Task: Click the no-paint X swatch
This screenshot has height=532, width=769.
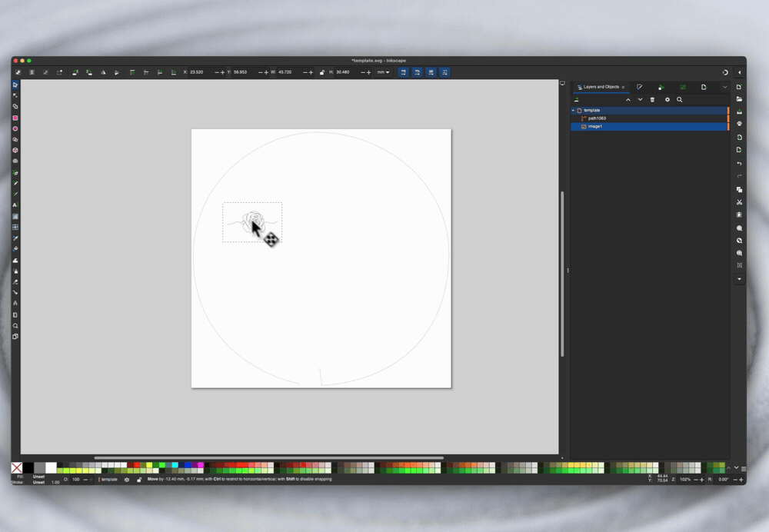Action: pos(17,467)
